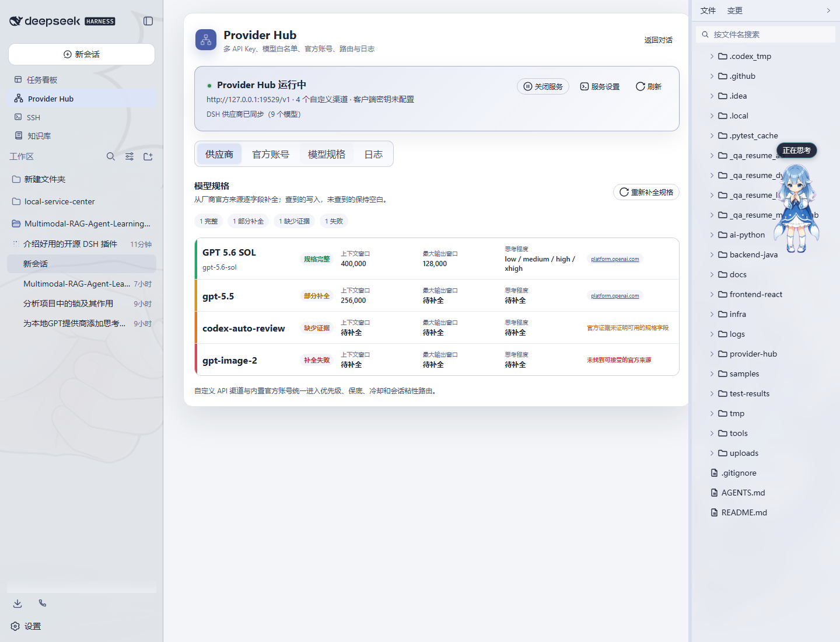Expand the backend-java folder
The height and width of the screenshot is (642, 840).
(712, 254)
